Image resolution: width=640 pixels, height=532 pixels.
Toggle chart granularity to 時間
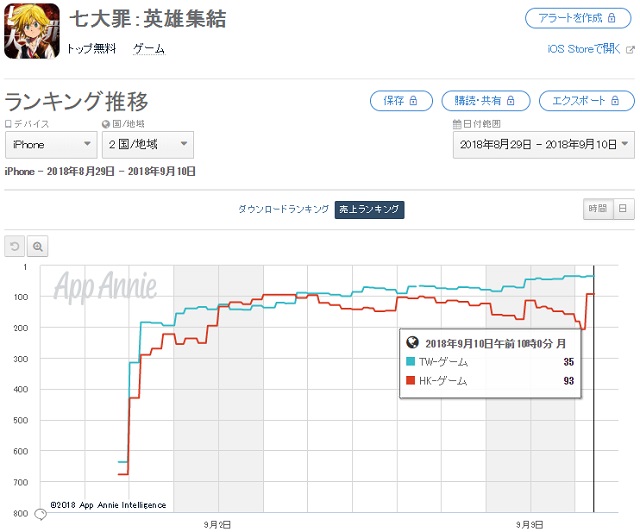(x=598, y=209)
